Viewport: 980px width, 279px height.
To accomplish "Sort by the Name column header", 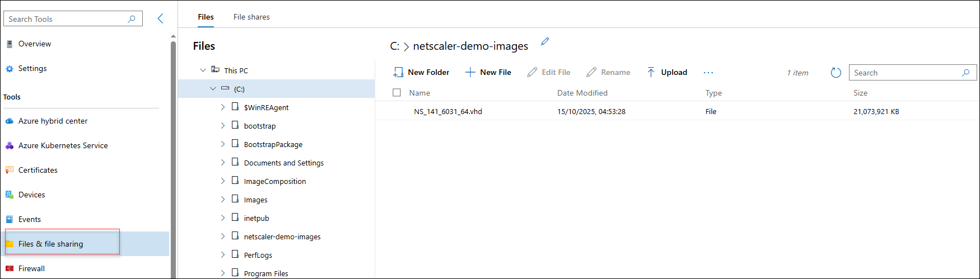I will pyautogui.click(x=419, y=93).
